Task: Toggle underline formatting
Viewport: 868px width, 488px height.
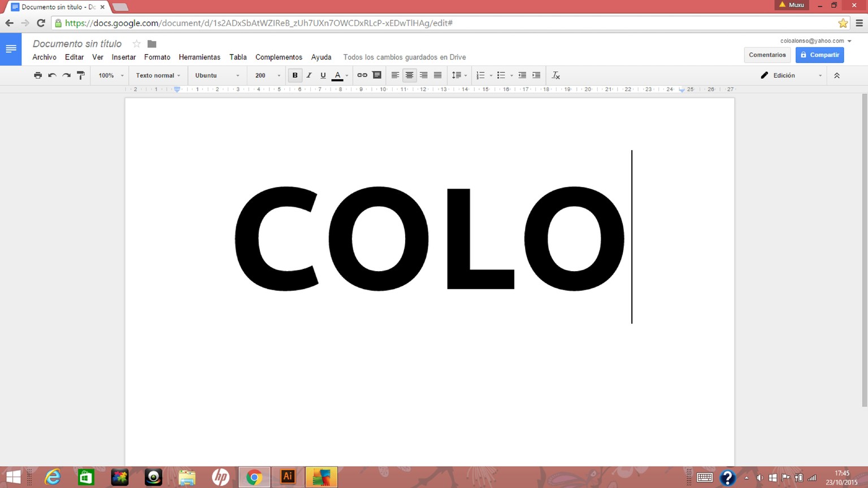Action: [x=323, y=75]
